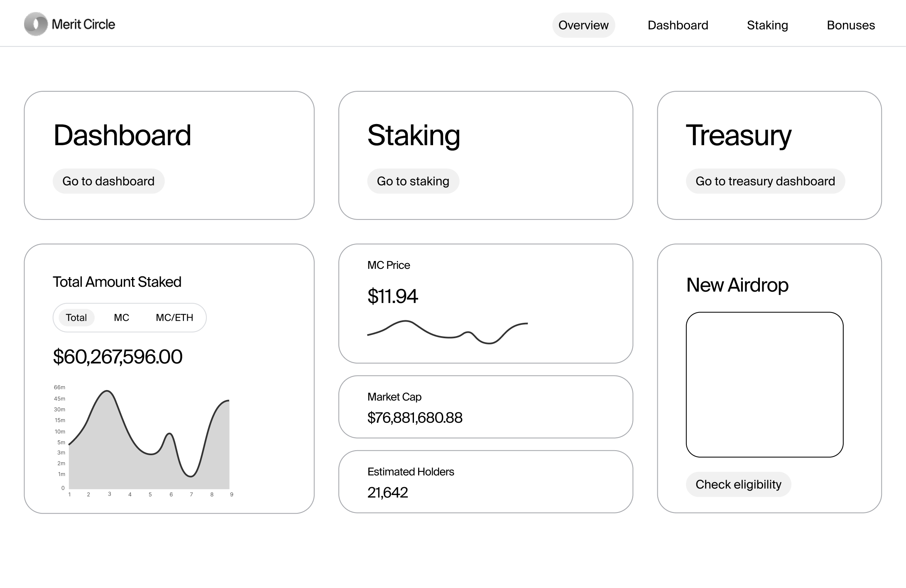Click the Treasury card heading

coord(738,135)
